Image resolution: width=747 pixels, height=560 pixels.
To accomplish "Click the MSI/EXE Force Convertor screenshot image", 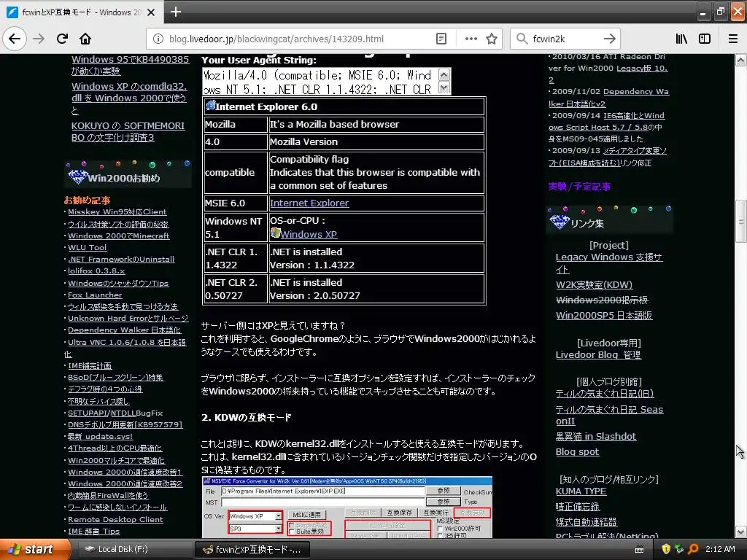I will 347,507.
